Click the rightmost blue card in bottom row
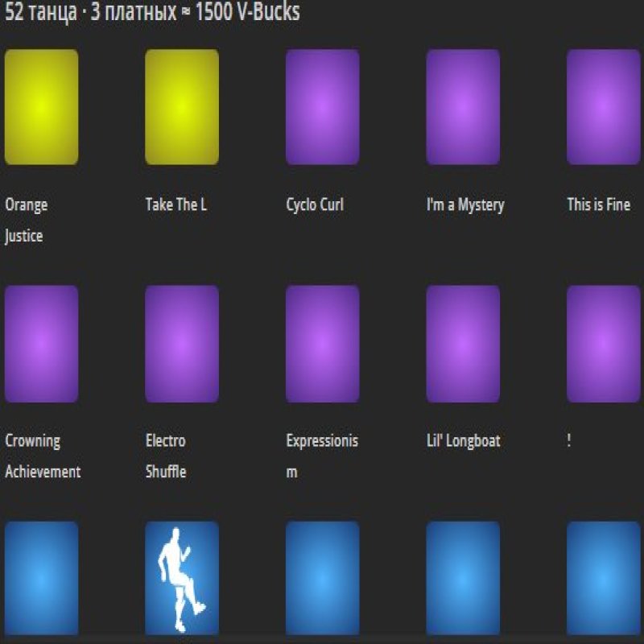Image resolution: width=644 pixels, height=644 pixels. pyautogui.click(x=602, y=576)
